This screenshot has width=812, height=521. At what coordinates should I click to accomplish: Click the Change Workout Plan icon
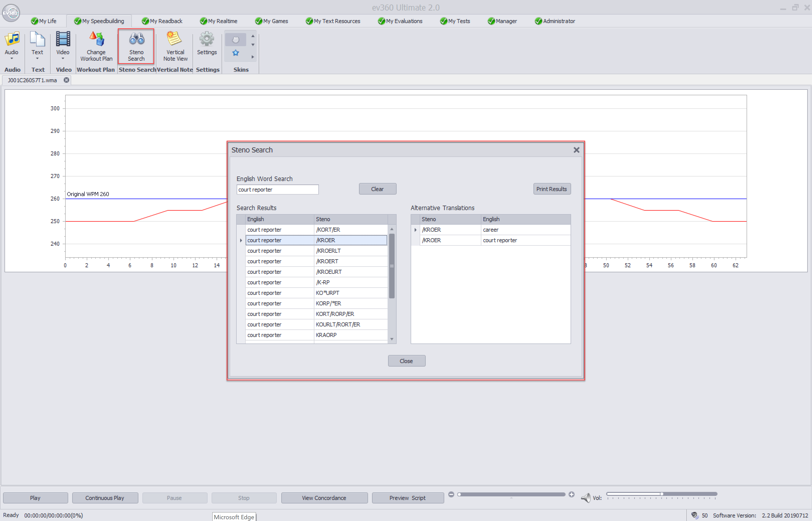[x=96, y=46]
